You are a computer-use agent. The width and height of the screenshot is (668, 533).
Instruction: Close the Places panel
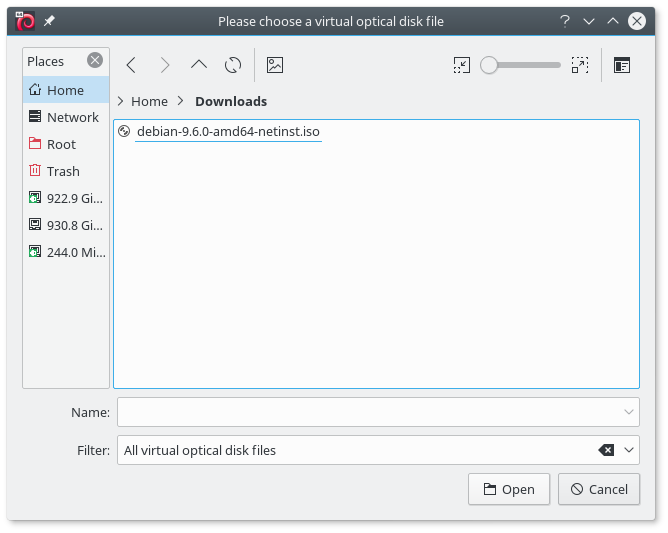click(x=95, y=60)
